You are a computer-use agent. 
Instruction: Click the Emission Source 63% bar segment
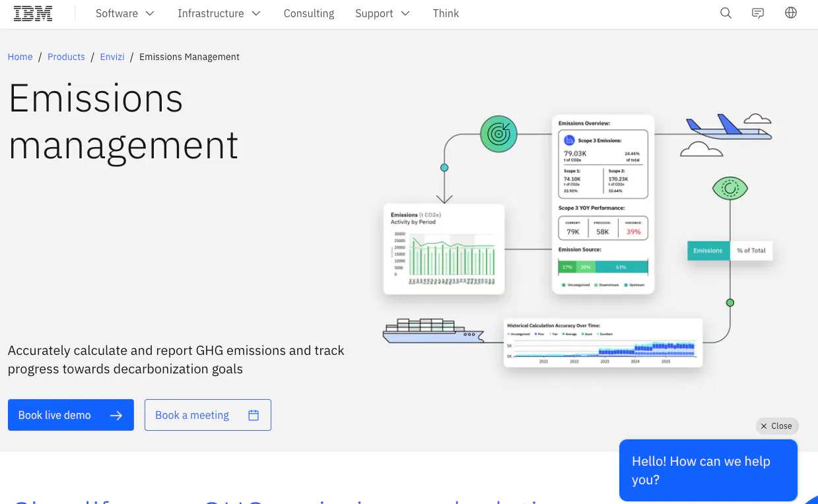621,267
